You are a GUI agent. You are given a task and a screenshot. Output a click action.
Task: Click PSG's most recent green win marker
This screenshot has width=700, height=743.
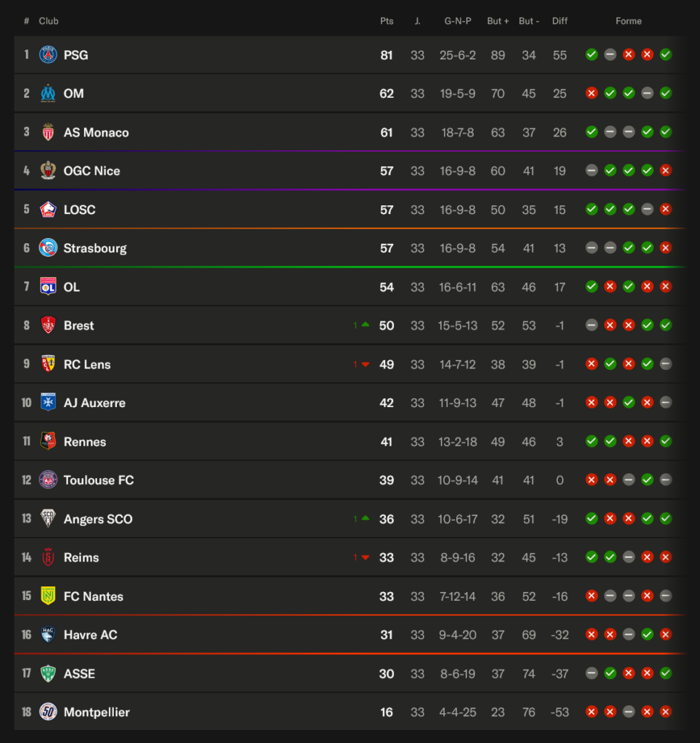pyautogui.click(x=665, y=55)
